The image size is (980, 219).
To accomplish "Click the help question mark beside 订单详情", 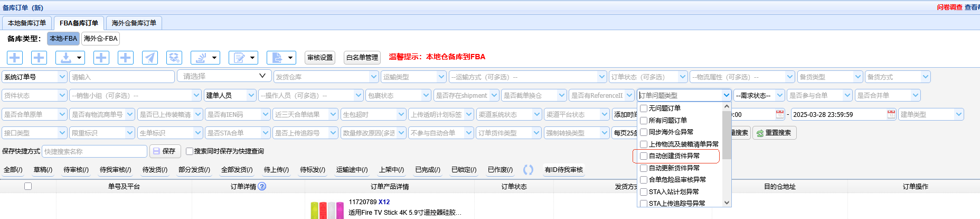I will (262, 186).
